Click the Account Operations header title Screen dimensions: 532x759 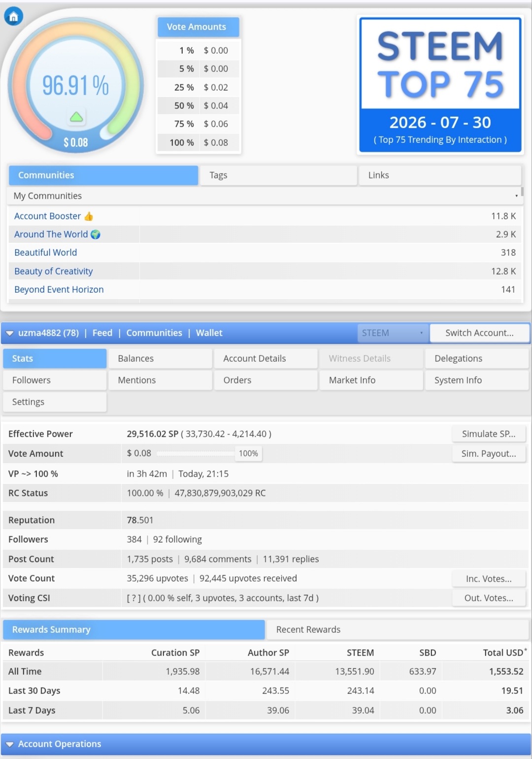coord(60,744)
